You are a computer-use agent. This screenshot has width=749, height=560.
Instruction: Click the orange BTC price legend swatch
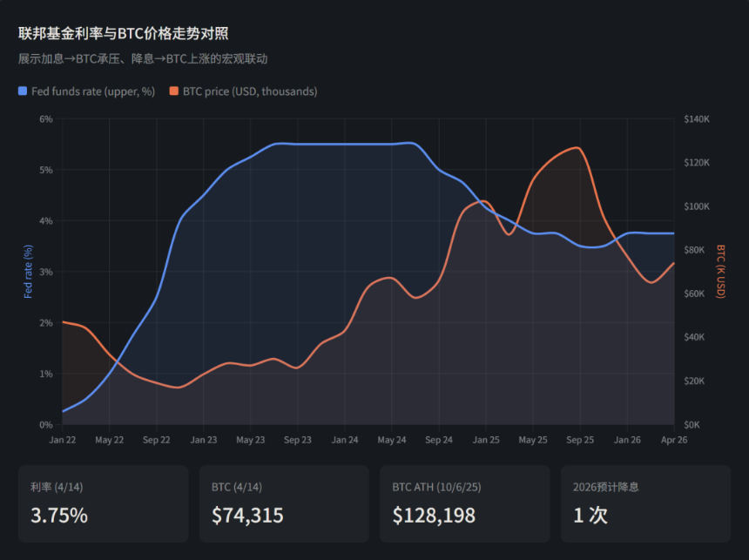pyautogui.click(x=174, y=91)
